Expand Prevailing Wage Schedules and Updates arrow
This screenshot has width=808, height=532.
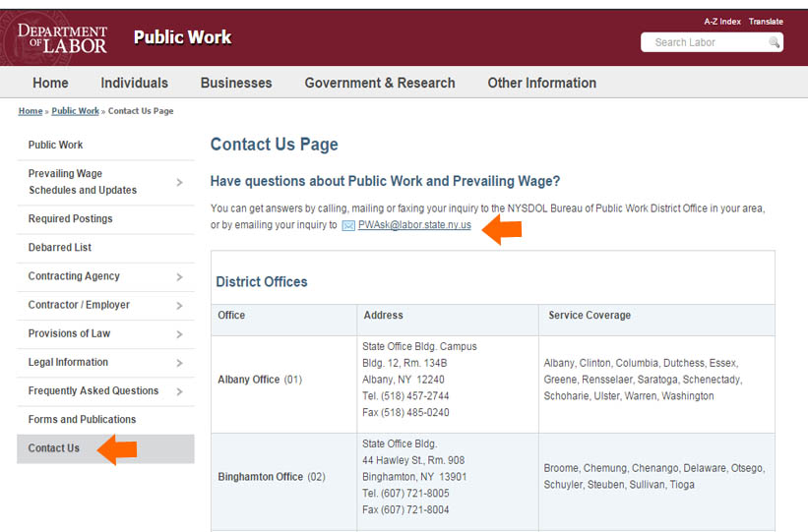pos(179,182)
